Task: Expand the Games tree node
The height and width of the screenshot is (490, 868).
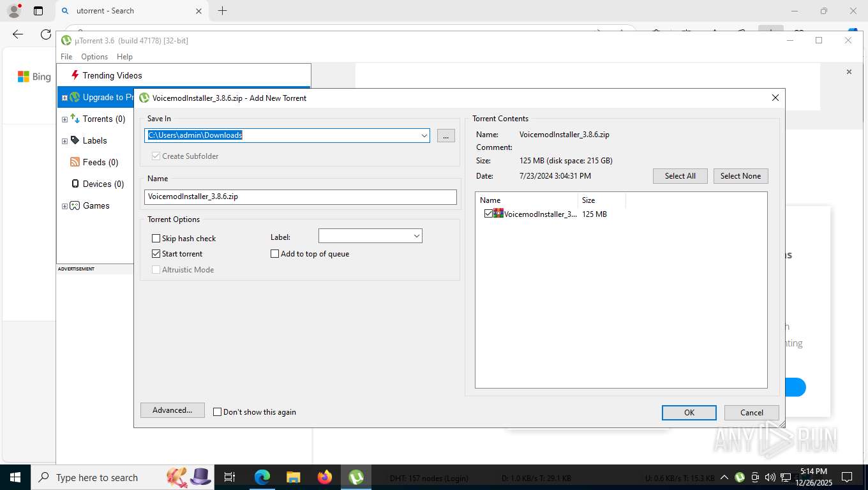Action: click(64, 206)
